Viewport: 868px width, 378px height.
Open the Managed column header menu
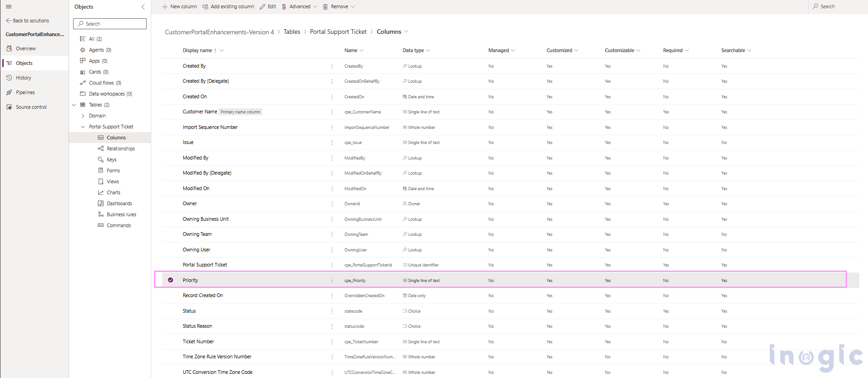point(502,50)
